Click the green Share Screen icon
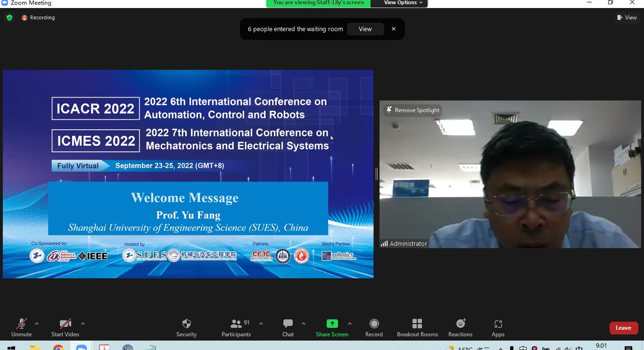644x350 pixels. tap(332, 324)
